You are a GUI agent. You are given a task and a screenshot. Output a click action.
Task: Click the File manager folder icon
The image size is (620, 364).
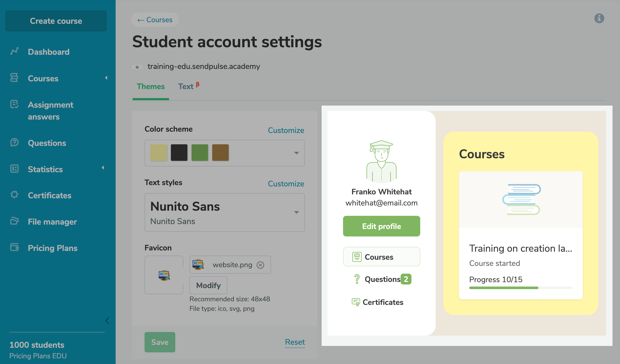pos(14,221)
